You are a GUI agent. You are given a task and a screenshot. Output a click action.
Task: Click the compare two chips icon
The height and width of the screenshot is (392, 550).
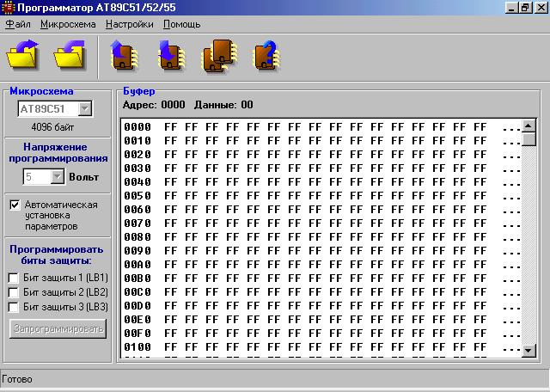coord(218,56)
